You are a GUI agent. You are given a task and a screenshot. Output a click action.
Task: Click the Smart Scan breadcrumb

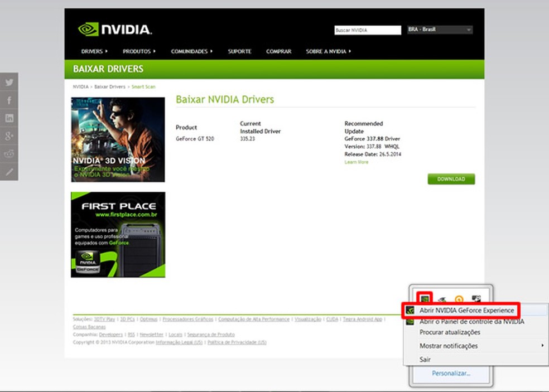click(x=143, y=87)
